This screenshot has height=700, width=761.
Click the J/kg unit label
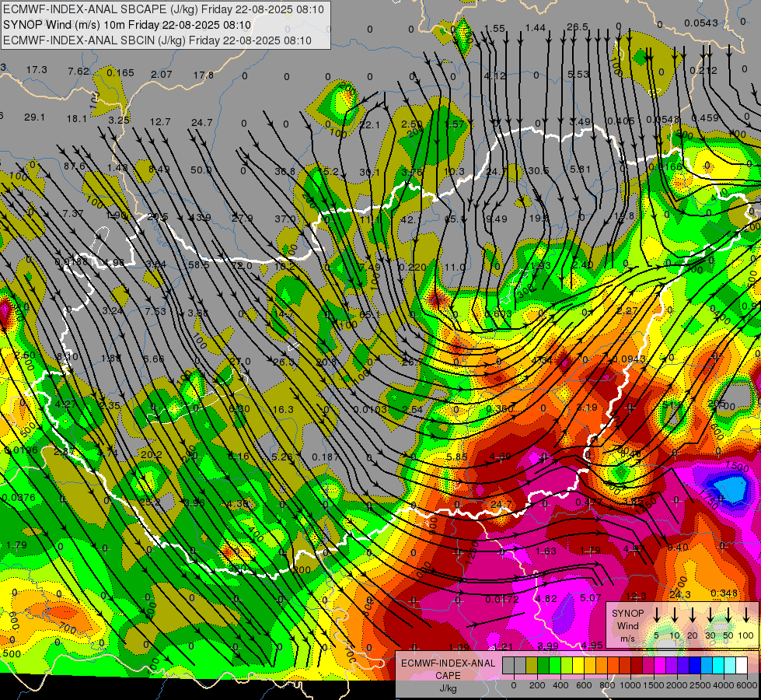coord(448,688)
